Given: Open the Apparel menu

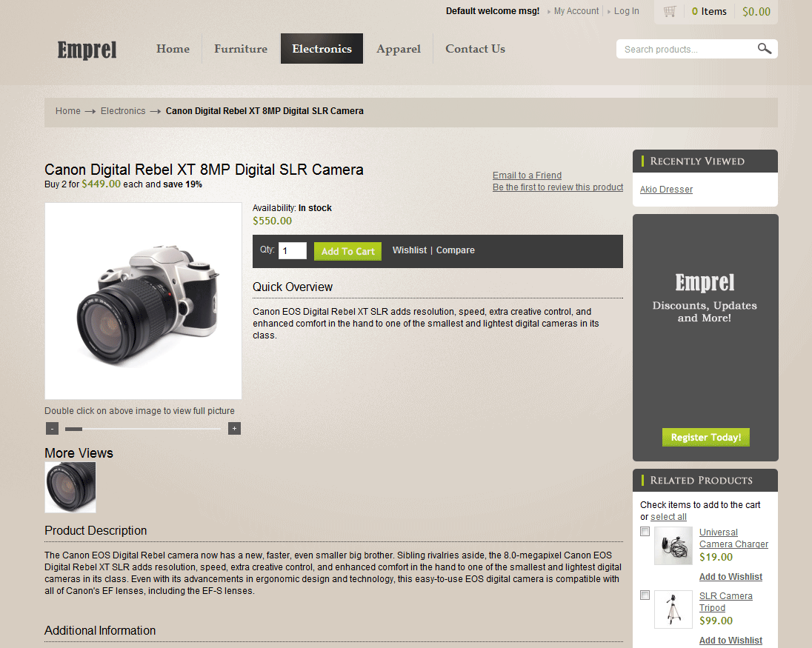Looking at the screenshot, I should click(399, 49).
